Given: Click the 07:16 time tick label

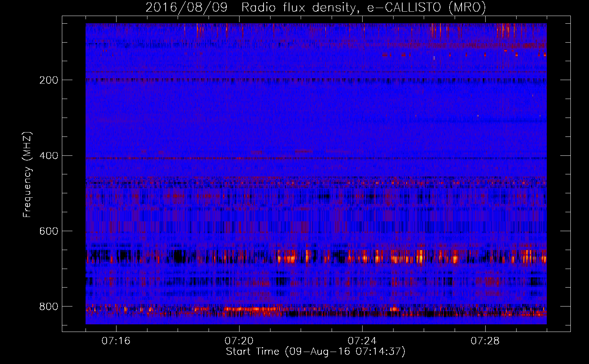Looking at the screenshot, I should (x=116, y=341).
